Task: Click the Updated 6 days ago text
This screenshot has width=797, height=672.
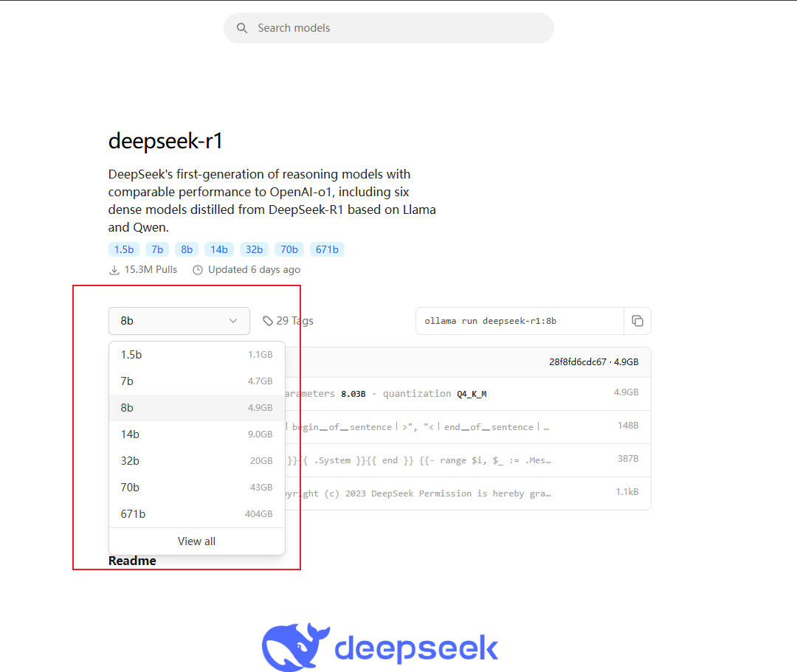Action: [254, 270]
